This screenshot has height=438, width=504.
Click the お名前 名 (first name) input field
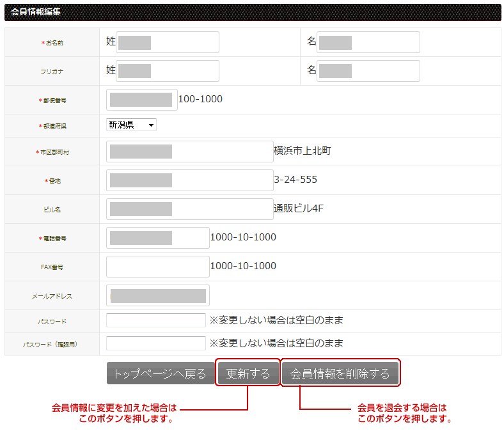click(368, 42)
